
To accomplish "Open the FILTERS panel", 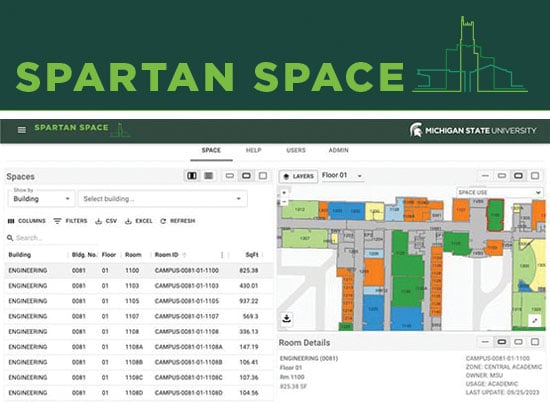I will tap(71, 221).
